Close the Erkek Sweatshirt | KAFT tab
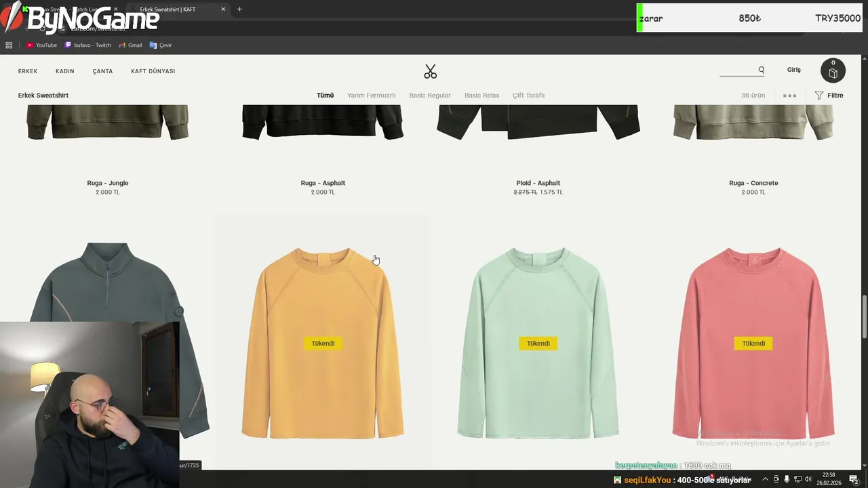The image size is (868, 488). point(223,9)
